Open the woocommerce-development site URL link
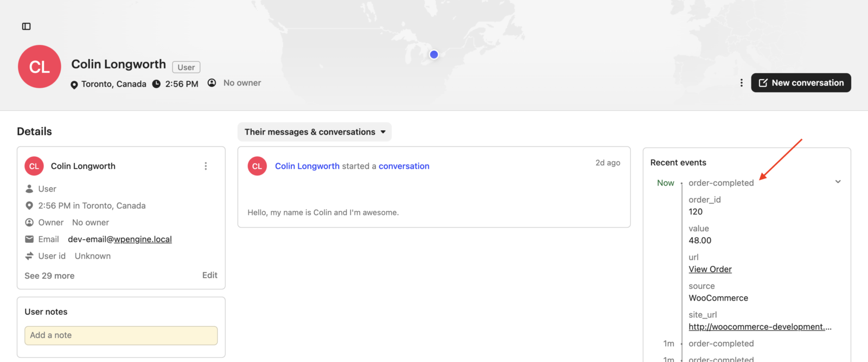This screenshot has width=868, height=362. coord(759,327)
